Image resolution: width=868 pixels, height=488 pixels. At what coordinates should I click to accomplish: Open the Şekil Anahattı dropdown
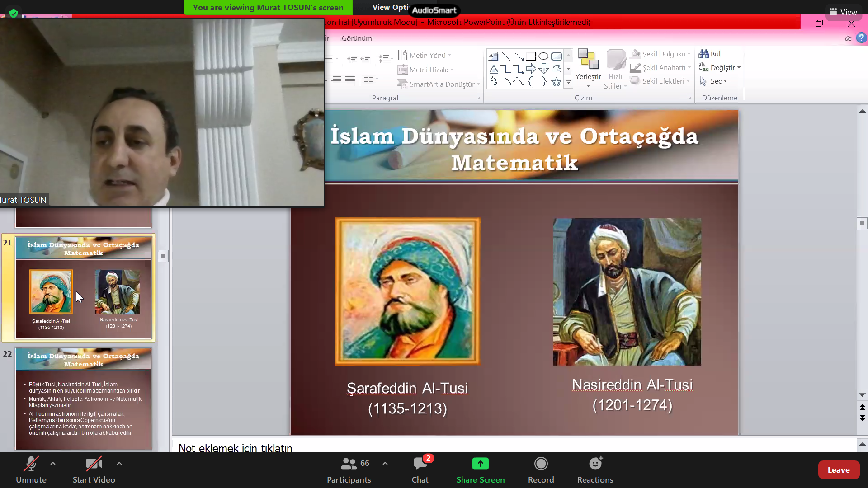[660, 67]
